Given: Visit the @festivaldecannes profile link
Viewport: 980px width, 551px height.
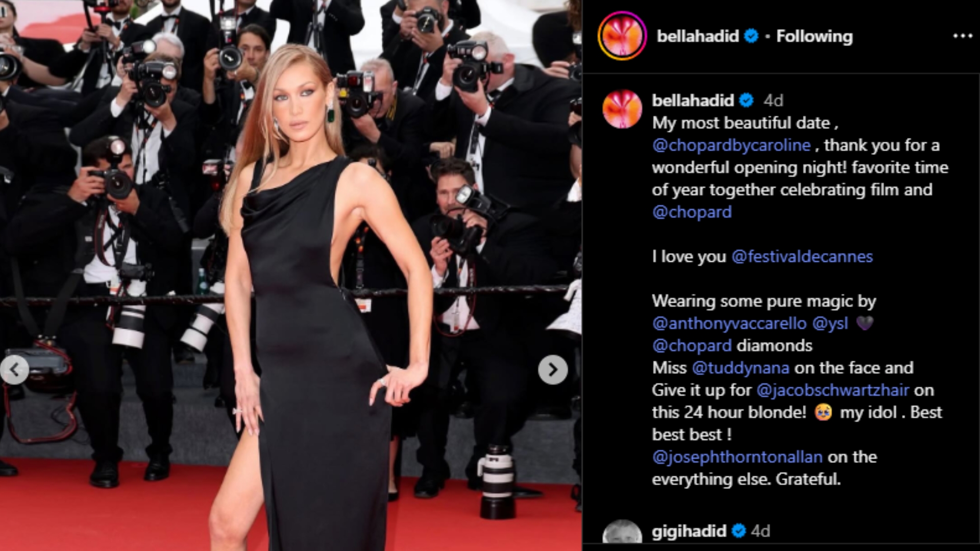Looking at the screenshot, I should pyautogui.click(x=802, y=256).
